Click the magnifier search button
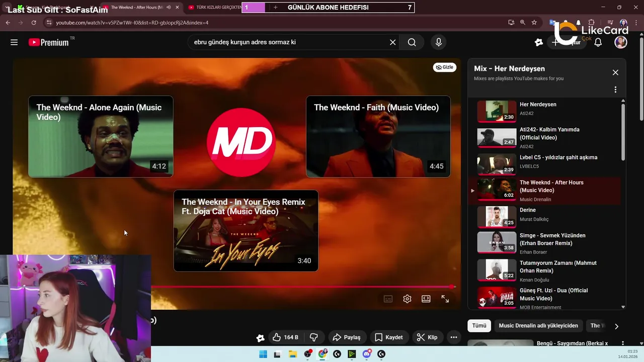Screen dimensions: 644x362 412,42
